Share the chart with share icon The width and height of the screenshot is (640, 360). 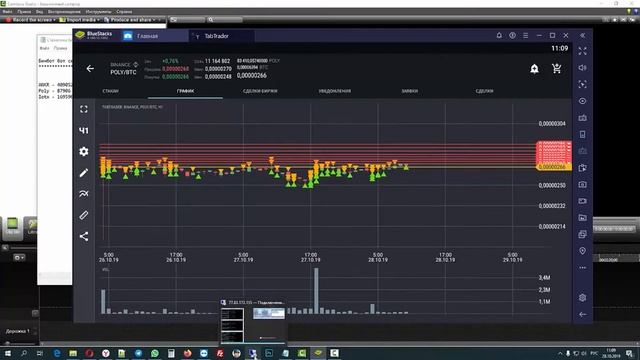[x=84, y=236]
